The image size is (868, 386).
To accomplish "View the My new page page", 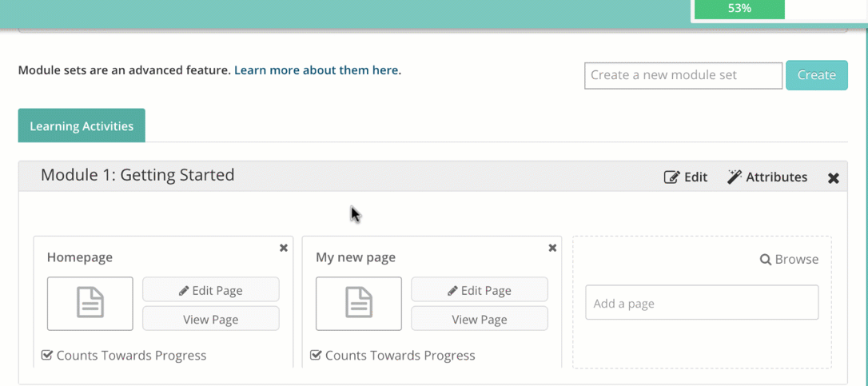I will (480, 319).
